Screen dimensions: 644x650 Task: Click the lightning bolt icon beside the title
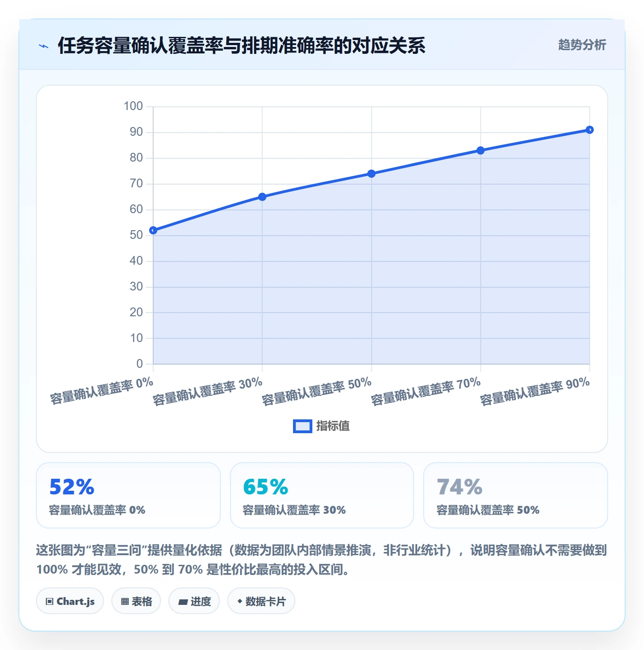pos(44,46)
